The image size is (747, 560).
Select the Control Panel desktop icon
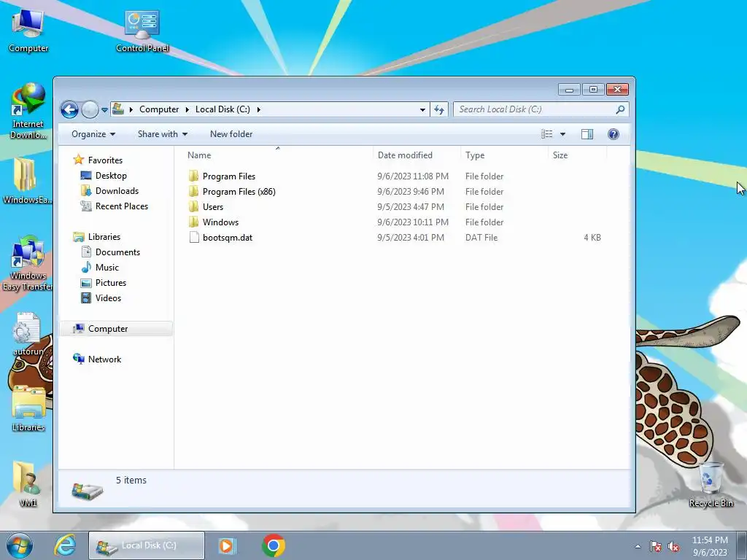tap(142, 31)
